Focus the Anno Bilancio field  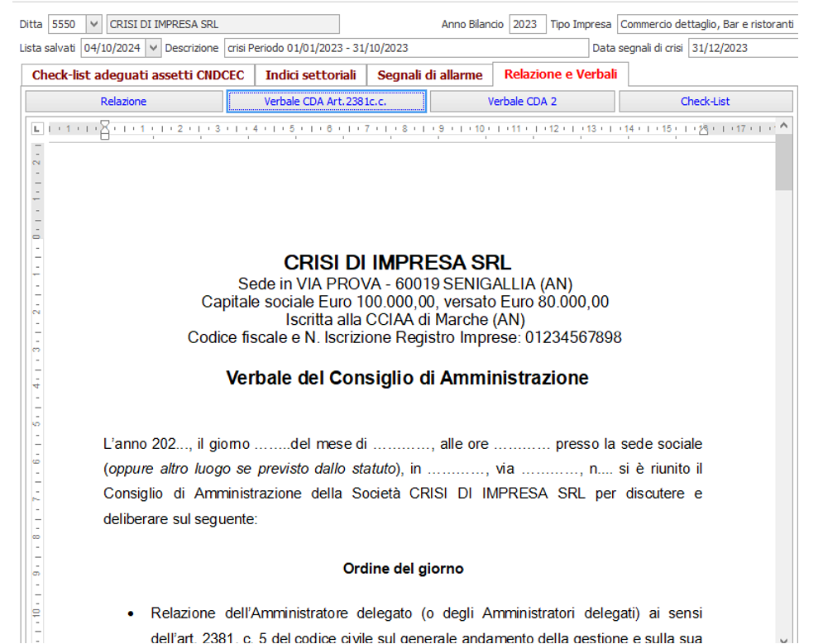pos(527,24)
